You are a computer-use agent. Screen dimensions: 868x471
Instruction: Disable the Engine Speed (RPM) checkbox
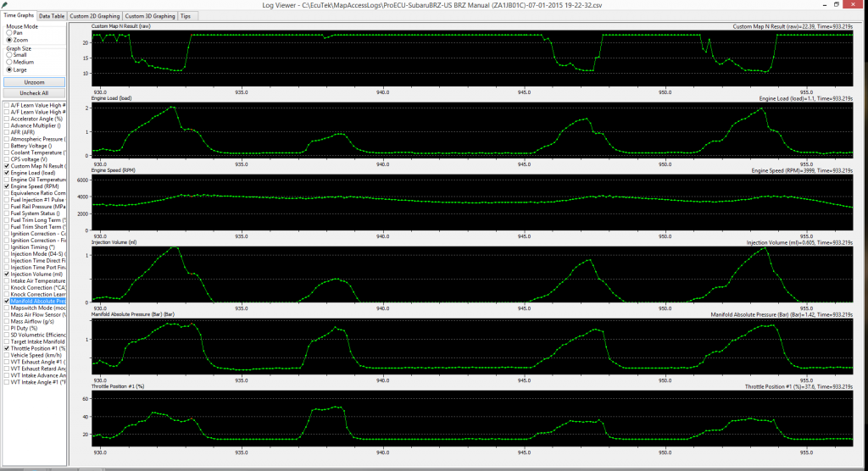[x=8, y=186]
